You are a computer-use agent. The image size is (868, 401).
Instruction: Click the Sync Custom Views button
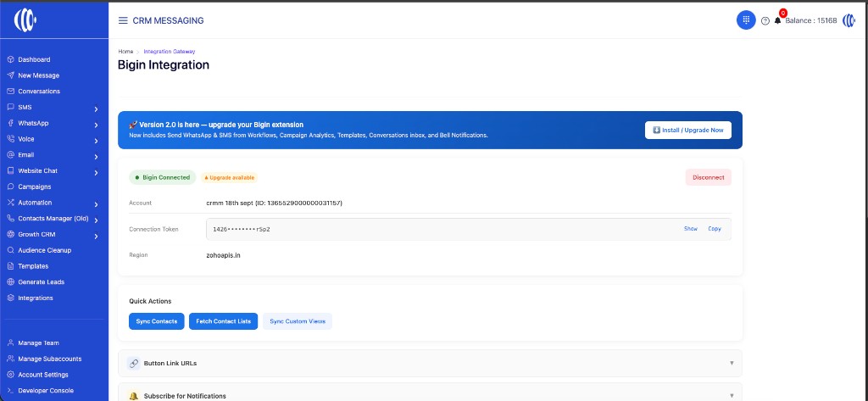coord(298,321)
